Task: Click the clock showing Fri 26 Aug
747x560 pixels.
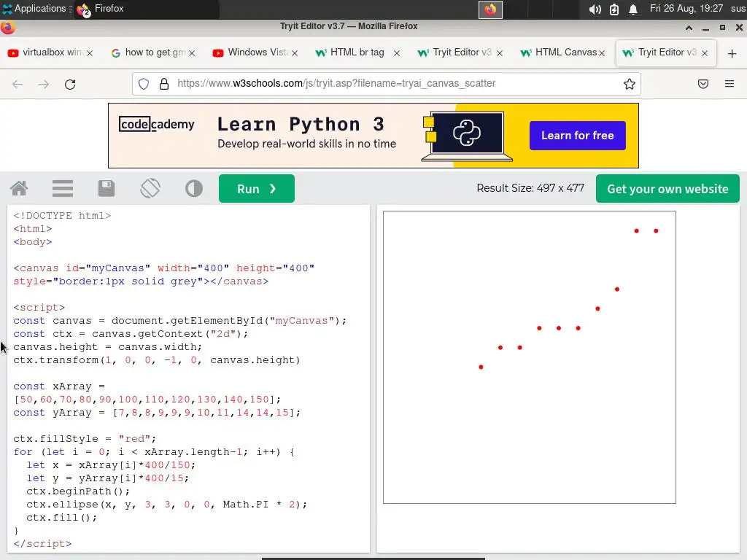Action: click(686, 9)
